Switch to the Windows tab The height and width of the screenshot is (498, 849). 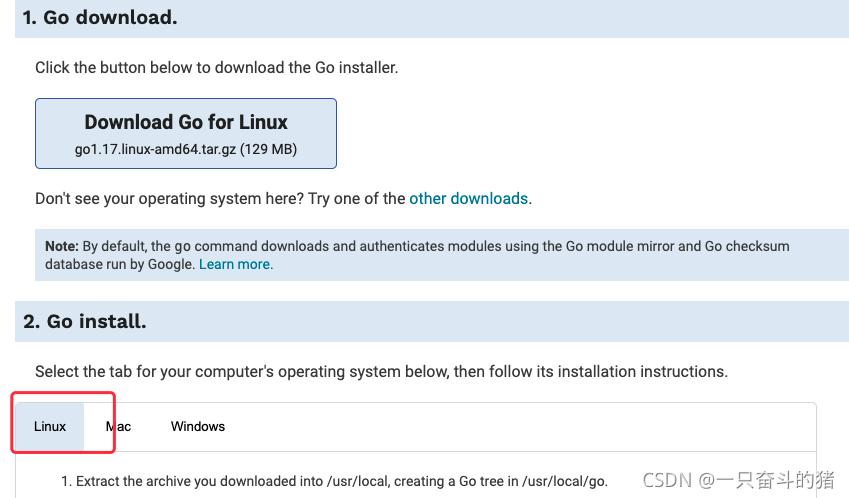point(198,427)
